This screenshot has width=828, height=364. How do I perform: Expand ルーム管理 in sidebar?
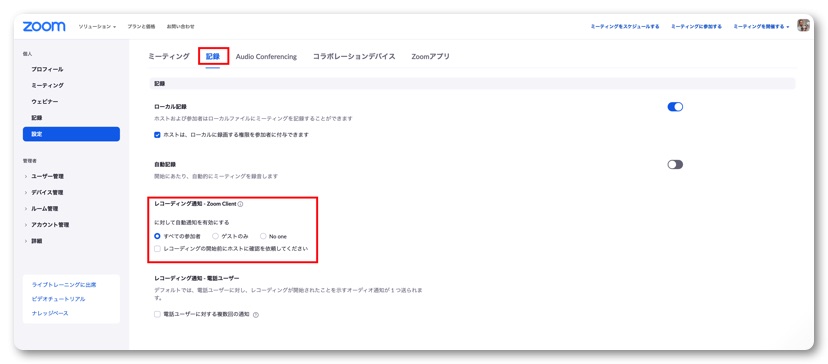[x=41, y=209]
